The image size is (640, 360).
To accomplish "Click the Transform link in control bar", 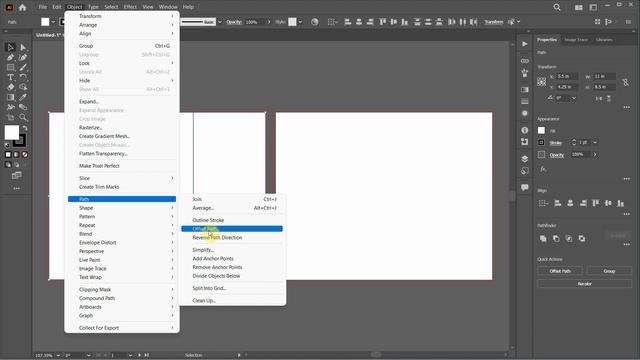I will pyautogui.click(x=493, y=22).
